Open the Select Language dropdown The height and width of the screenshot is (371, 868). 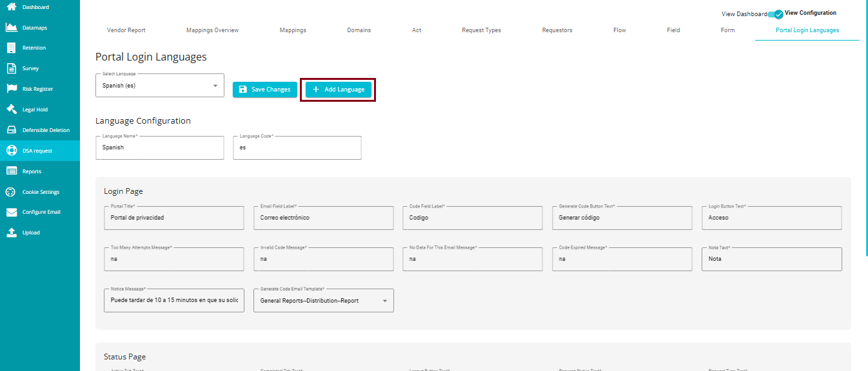pos(159,86)
